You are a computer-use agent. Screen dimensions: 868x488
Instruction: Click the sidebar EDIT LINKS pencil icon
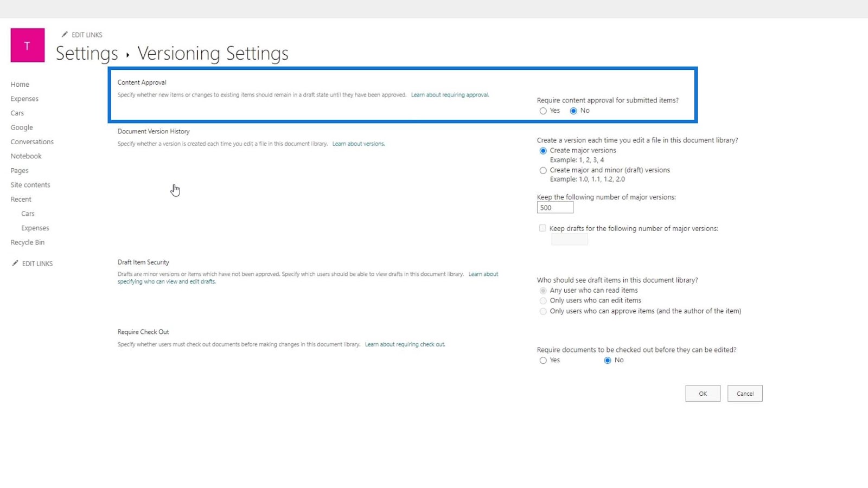[x=15, y=263]
